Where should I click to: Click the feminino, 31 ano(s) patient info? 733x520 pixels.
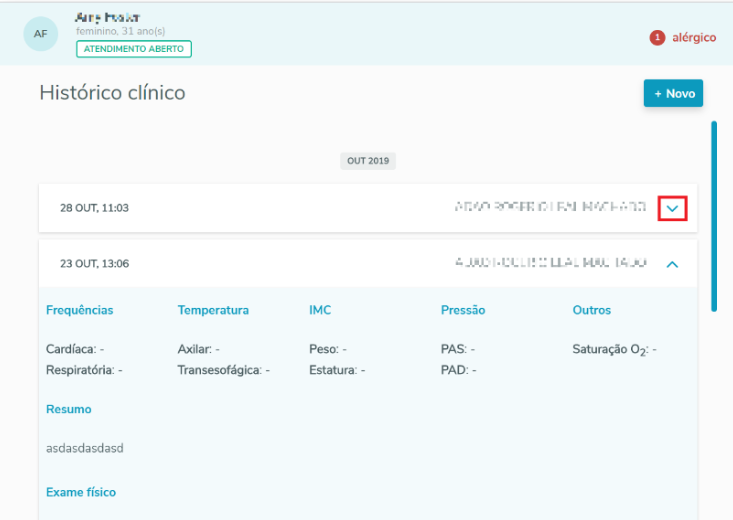(x=121, y=31)
